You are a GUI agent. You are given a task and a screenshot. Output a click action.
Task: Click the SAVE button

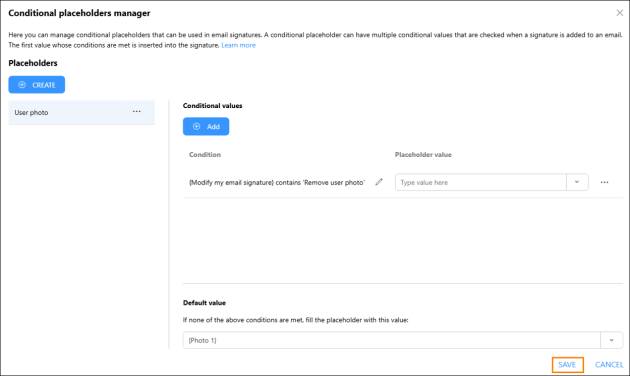tap(567, 365)
